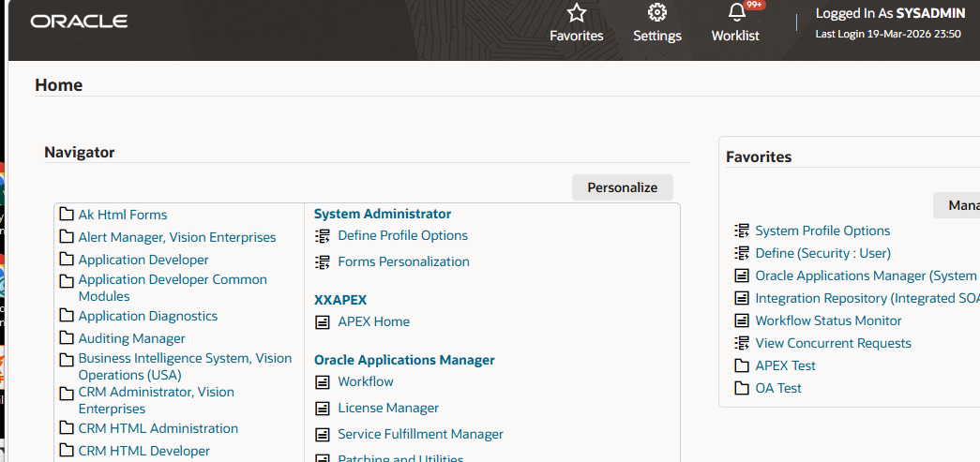Click form icon beside Define Profile Options
The width and height of the screenshot is (980, 462).
[322, 236]
